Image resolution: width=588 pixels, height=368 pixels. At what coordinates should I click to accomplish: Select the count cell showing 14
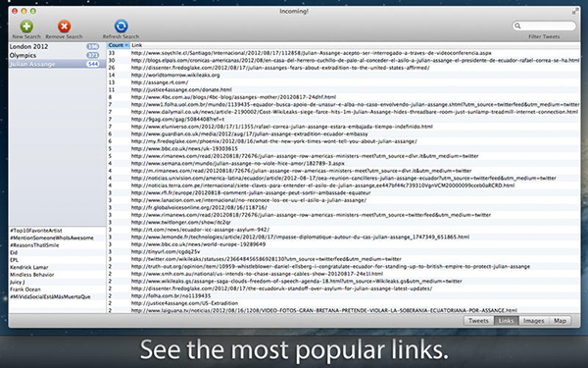[112, 76]
